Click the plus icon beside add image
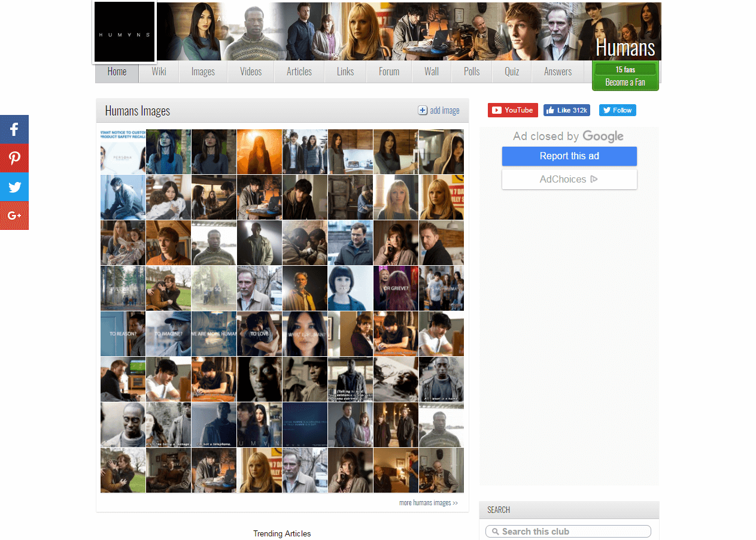The image size is (756, 540). [423, 110]
